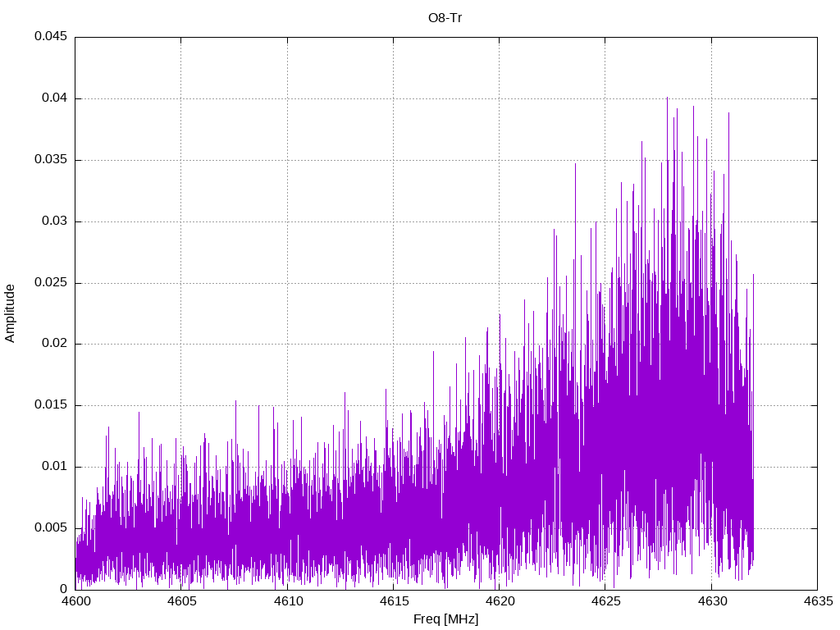Click the 0.025 y-axis tick label
The height and width of the screenshot is (630, 840).
50,283
